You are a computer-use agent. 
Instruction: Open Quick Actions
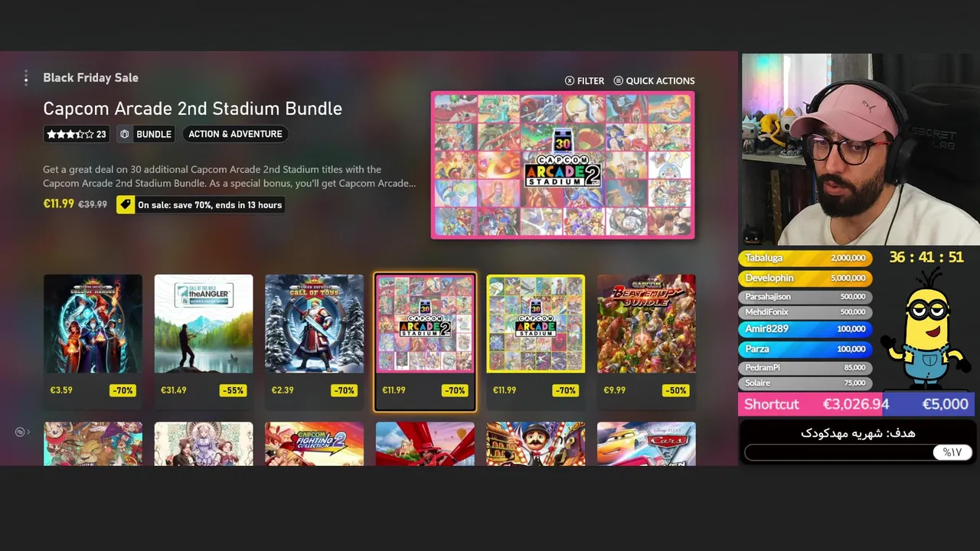click(654, 80)
